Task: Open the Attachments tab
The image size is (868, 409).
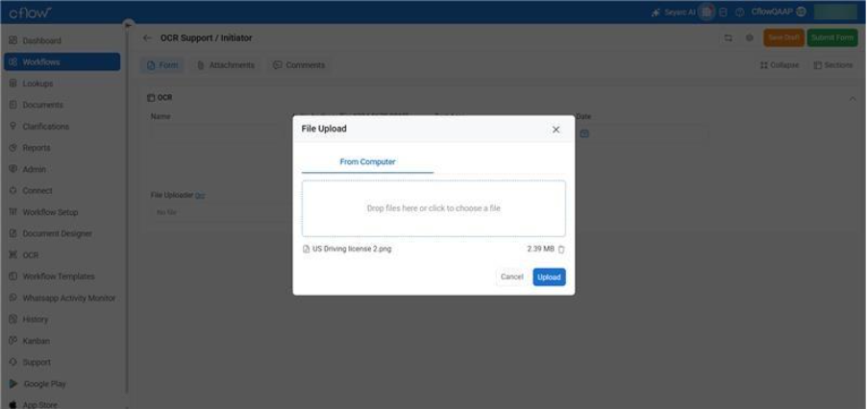Action: tap(226, 65)
